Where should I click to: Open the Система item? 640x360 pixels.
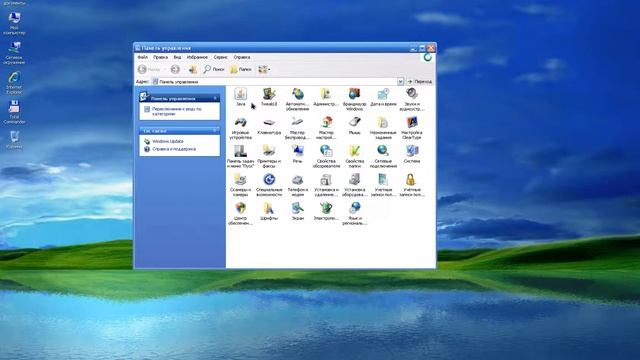point(412,154)
